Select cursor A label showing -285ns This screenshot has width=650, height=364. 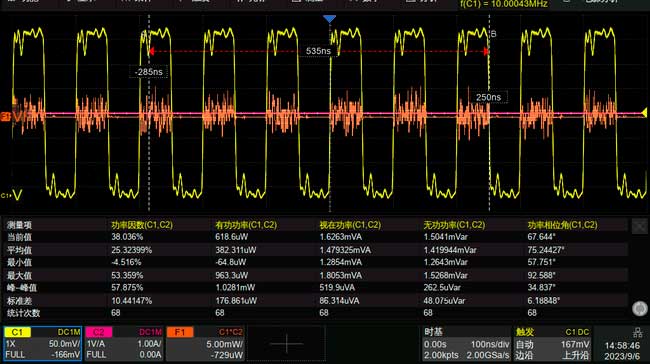point(148,72)
